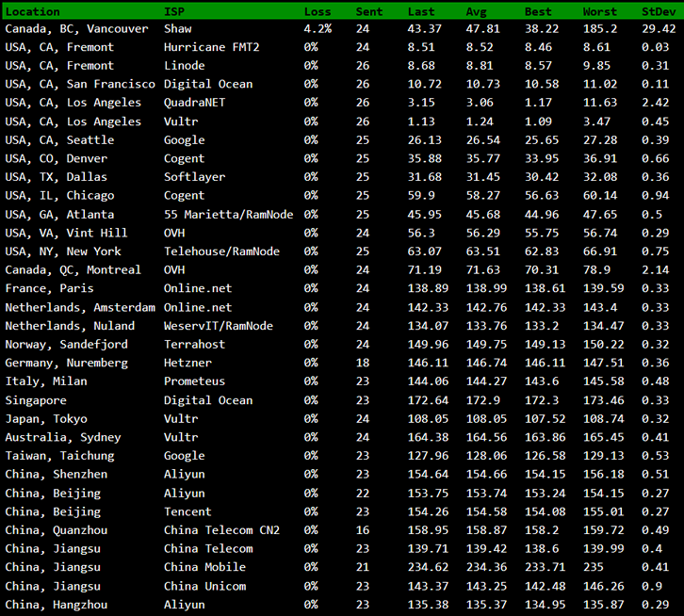The image size is (684, 616).
Task: Select the USA, CA, Seattle location
Action: [59, 140]
